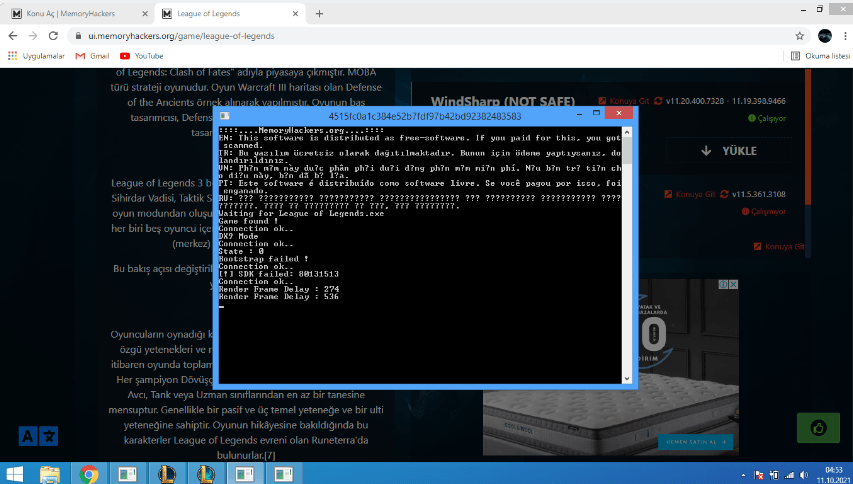Open Konuya Git link for WindSharp
Screen dimensions: 853x484
(x=624, y=101)
